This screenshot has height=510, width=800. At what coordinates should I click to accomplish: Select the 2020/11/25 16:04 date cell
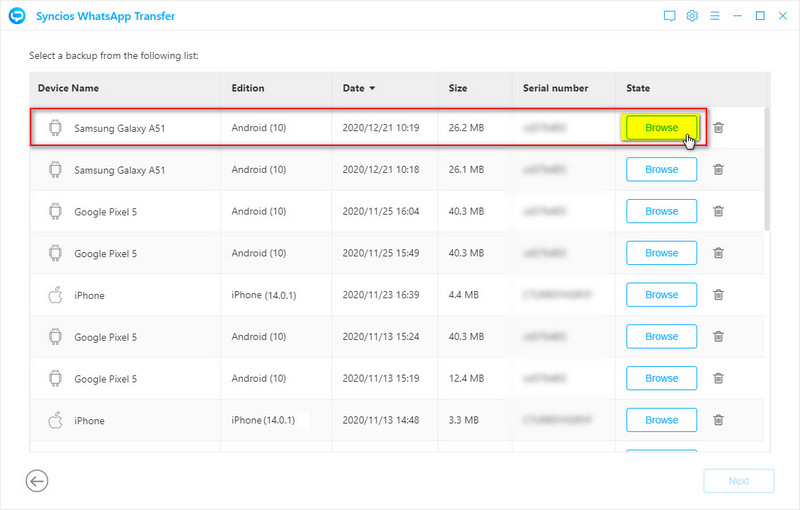[381, 211]
